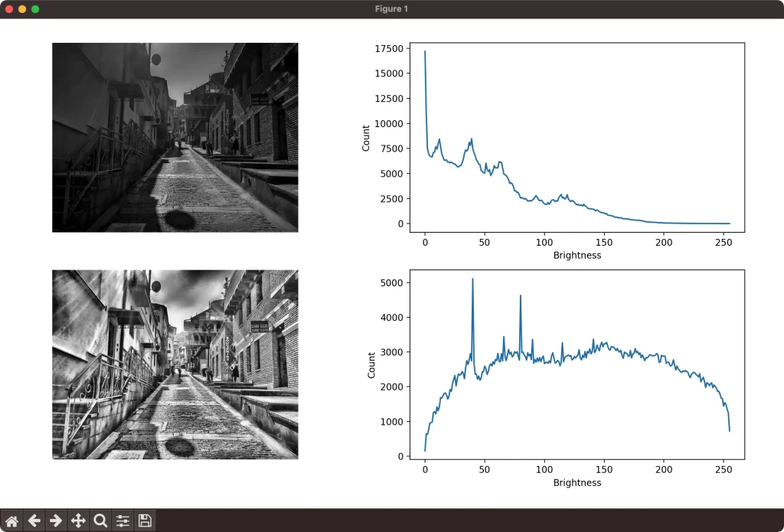Click the 12500 tick label on top plot
This screenshot has width=784, height=532.
388,99
